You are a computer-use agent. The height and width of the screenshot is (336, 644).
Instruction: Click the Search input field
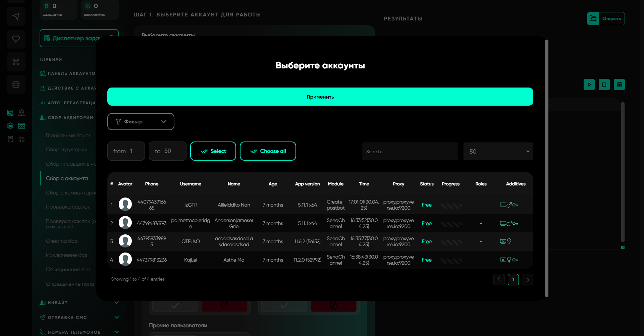pyautogui.click(x=410, y=152)
